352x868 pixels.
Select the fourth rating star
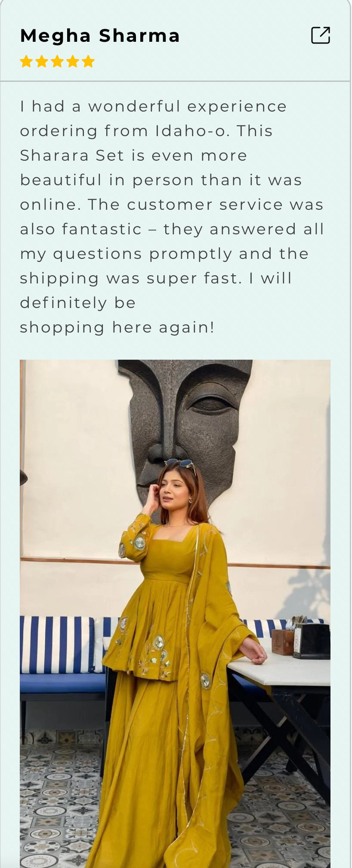tap(73, 62)
